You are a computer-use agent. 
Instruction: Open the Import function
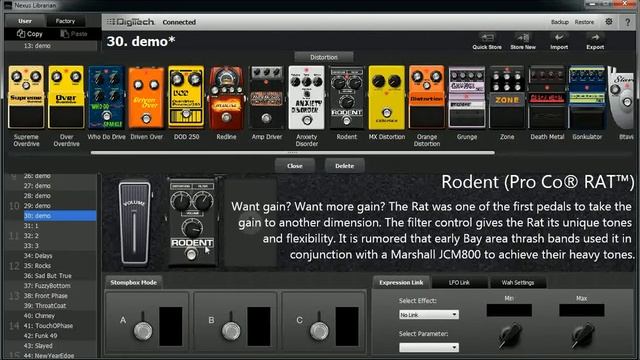point(559,38)
